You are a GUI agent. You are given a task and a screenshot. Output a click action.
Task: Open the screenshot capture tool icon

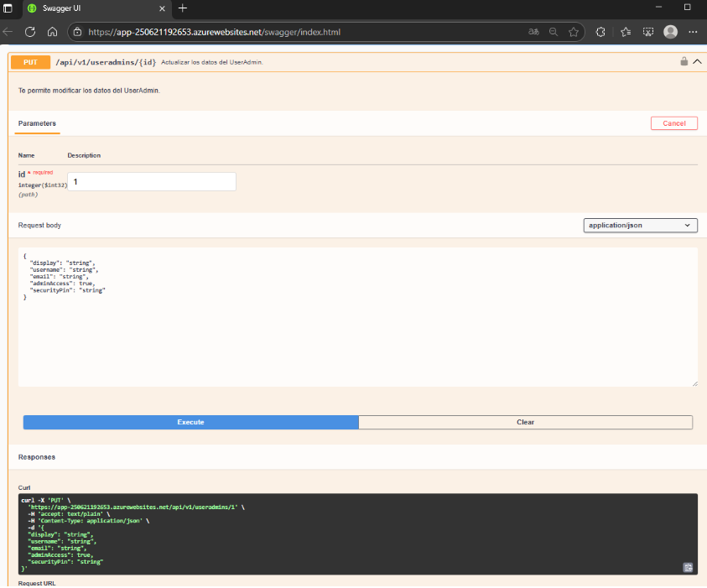tap(648, 32)
